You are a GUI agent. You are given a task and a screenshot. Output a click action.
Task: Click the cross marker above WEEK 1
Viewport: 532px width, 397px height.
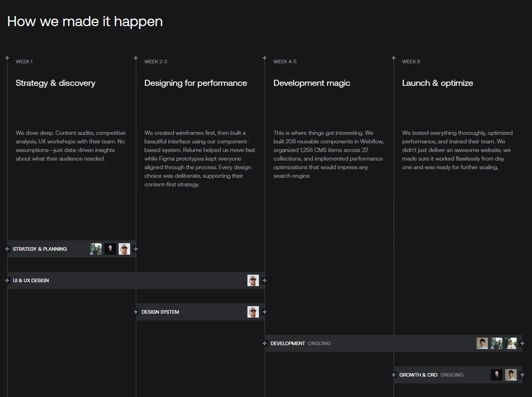coord(7,58)
